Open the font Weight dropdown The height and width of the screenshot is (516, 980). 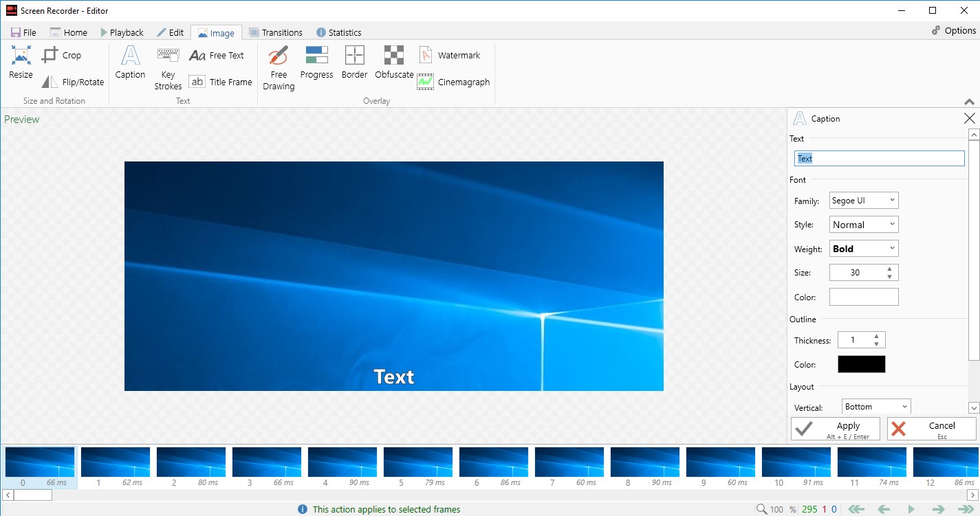[864, 249]
